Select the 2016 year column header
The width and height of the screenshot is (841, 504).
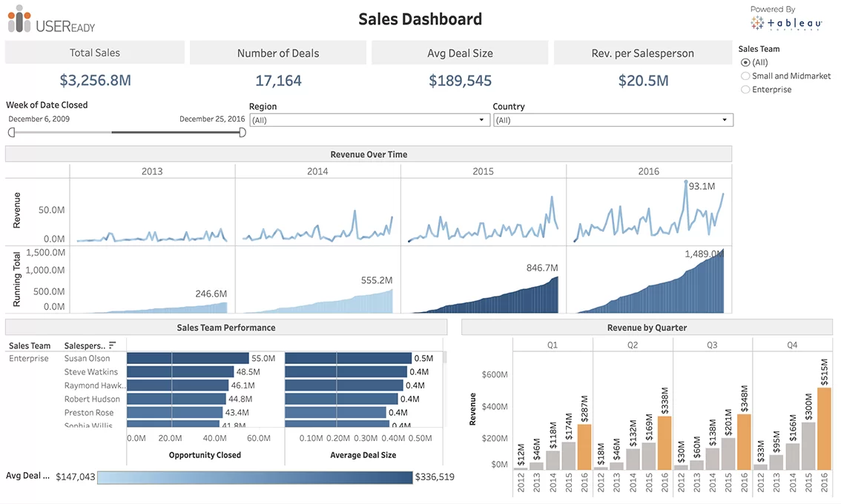[x=648, y=171]
